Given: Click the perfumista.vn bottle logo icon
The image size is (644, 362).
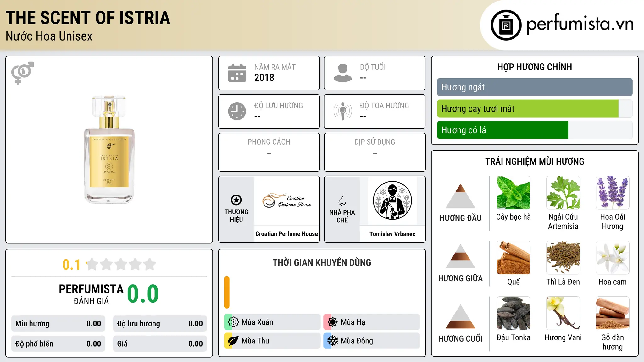Looking at the screenshot, I should click(506, 25).
